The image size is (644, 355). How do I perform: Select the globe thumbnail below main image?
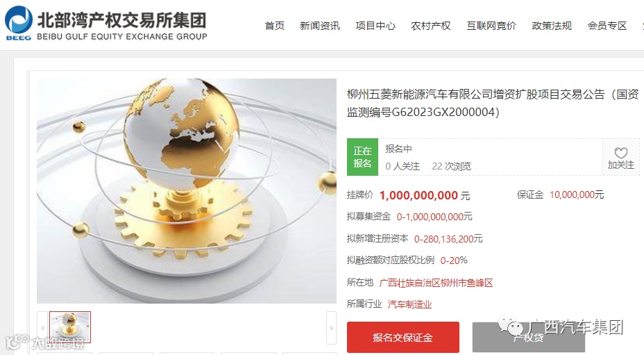tap(70, 327)
